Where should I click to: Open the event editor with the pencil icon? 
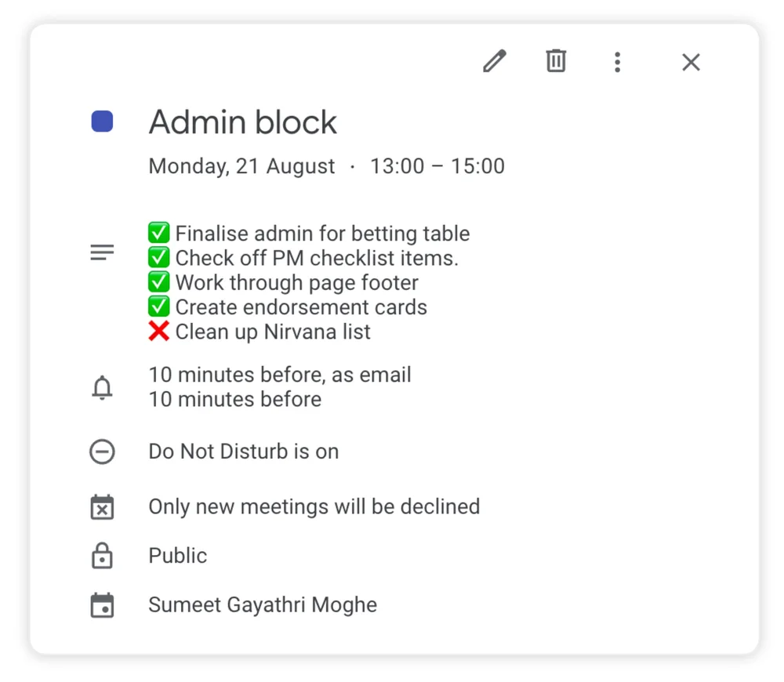495,61
